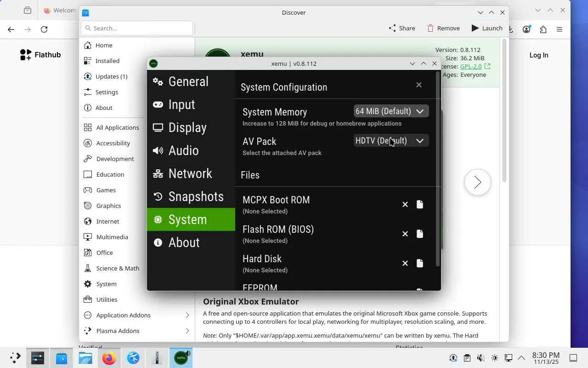Image resolution: width=588 pixels, height=368 pixels.
Task: Open Updates (1) in Discover
Action: [x=137, y=76]
